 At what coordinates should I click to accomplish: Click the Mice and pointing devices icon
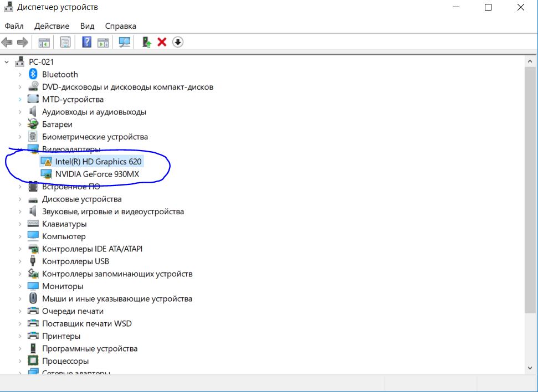point(33,298)
